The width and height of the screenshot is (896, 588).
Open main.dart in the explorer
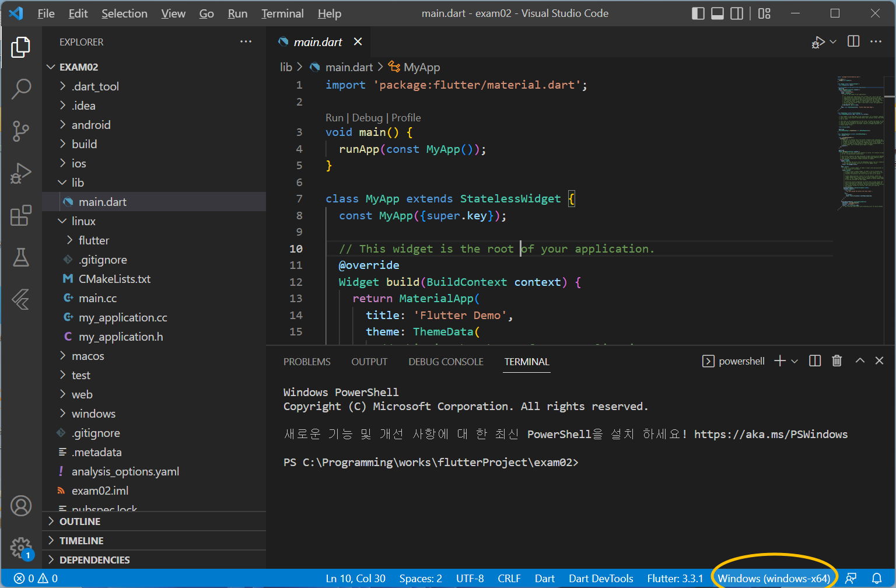click(154, 202)
